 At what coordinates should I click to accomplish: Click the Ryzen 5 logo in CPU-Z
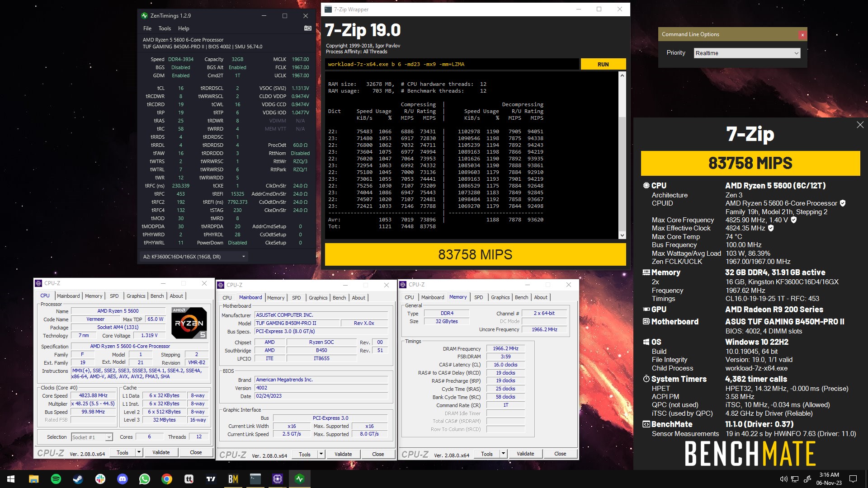[x=189, y=323]
